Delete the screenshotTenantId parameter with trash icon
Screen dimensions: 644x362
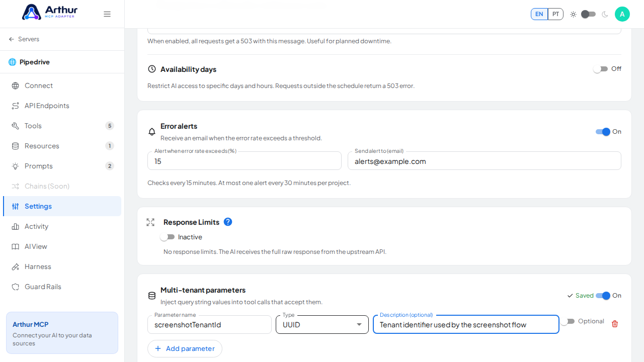615,324
